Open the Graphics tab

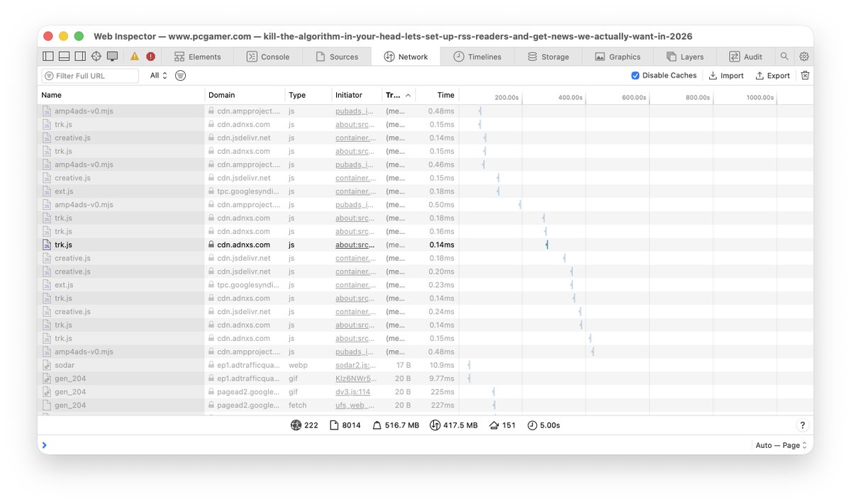pyautogui.click(x=618, y=57)
